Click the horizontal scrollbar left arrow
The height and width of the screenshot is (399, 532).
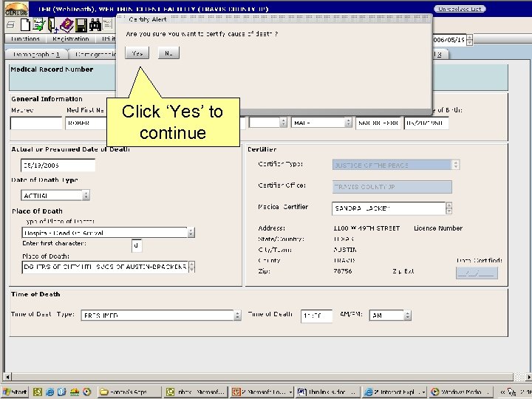pyautogui.click(x=7, y=377)
